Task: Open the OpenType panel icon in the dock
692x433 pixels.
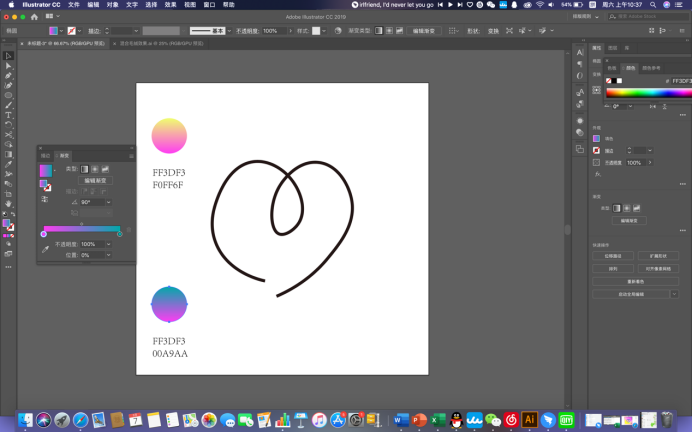Action: tap(580, 75)
